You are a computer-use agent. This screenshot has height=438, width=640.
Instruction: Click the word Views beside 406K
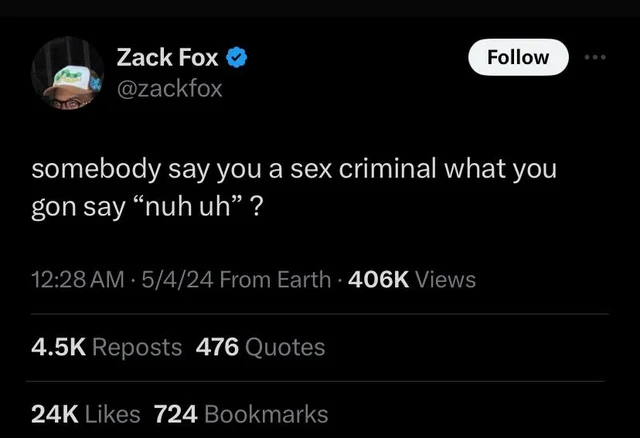[x=445, y=280]
